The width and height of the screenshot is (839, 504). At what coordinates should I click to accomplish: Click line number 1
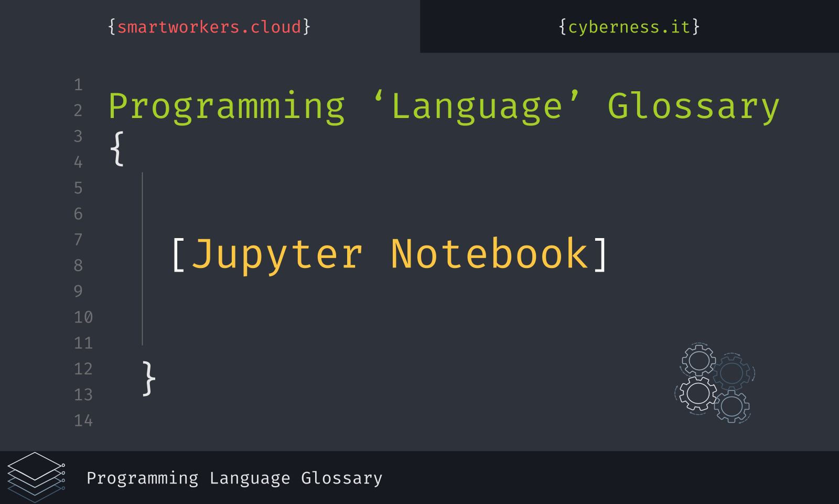[78, 84]
